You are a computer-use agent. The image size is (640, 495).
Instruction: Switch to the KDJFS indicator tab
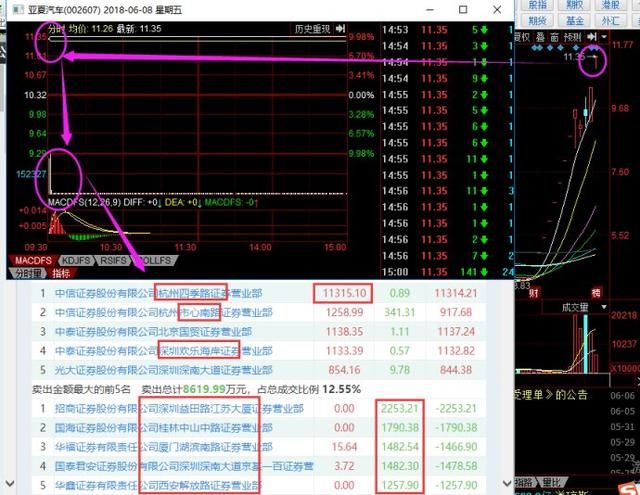tap(76, 260)
